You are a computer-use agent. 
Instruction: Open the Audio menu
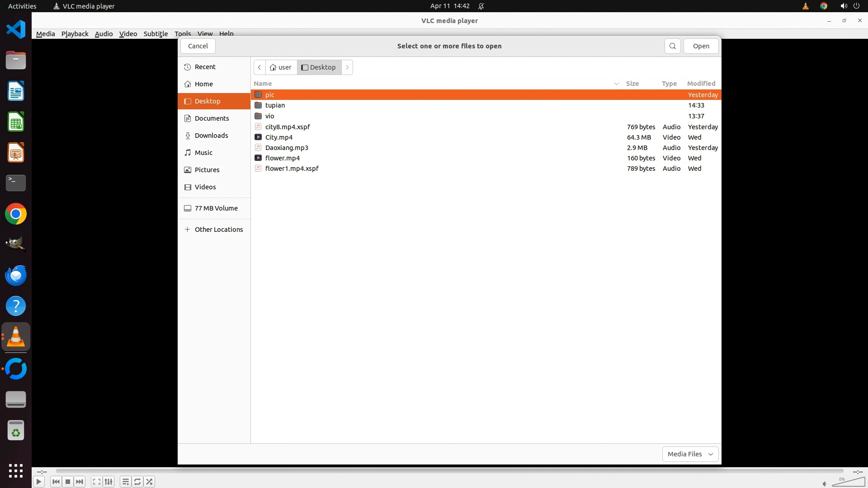(x=104, y=34)
